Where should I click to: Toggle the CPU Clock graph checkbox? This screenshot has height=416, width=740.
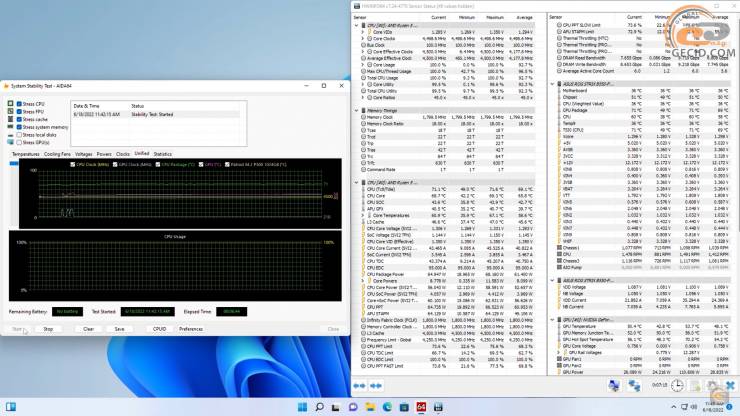[x=73, y=164]
